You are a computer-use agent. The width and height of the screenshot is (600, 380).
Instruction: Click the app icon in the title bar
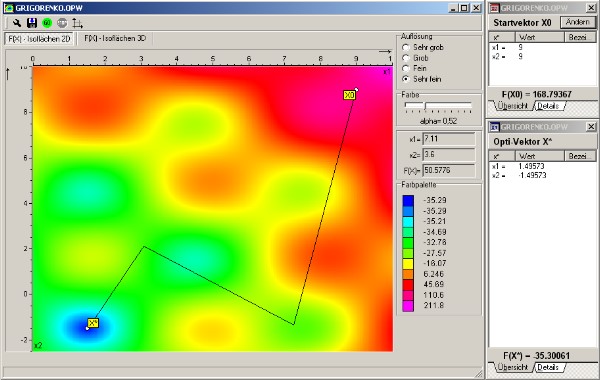[9, 8]
